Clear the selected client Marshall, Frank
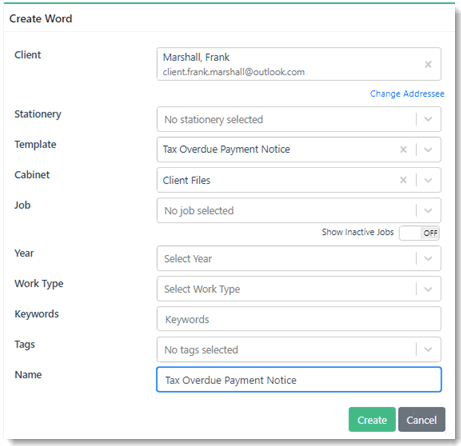Screen dimensions: 461x446 pos(428,64)
